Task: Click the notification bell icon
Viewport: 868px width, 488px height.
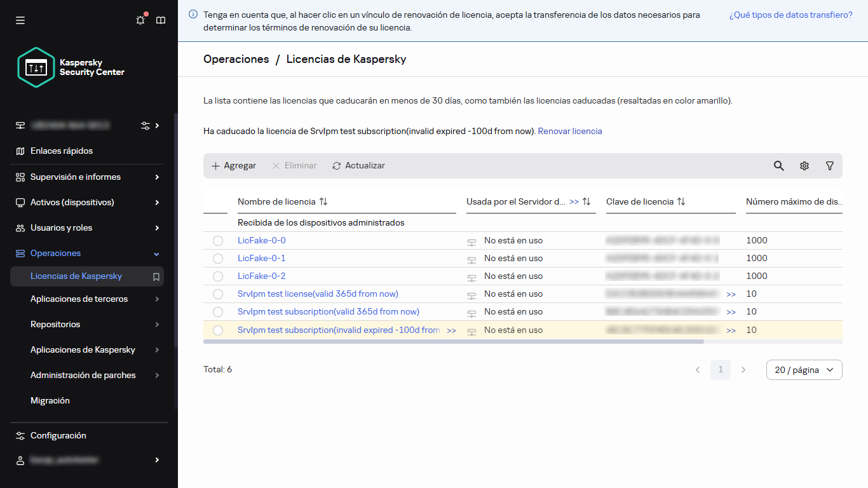Action: click(x=140, y=20)
